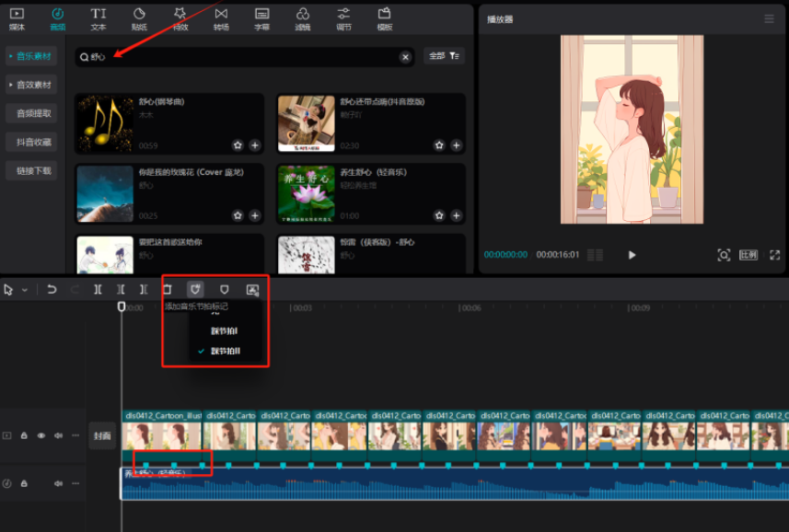Image resolution: width=789 pixels, height=532 pixels.
Task: Lock the audio track
Action: tap(24, 483)
